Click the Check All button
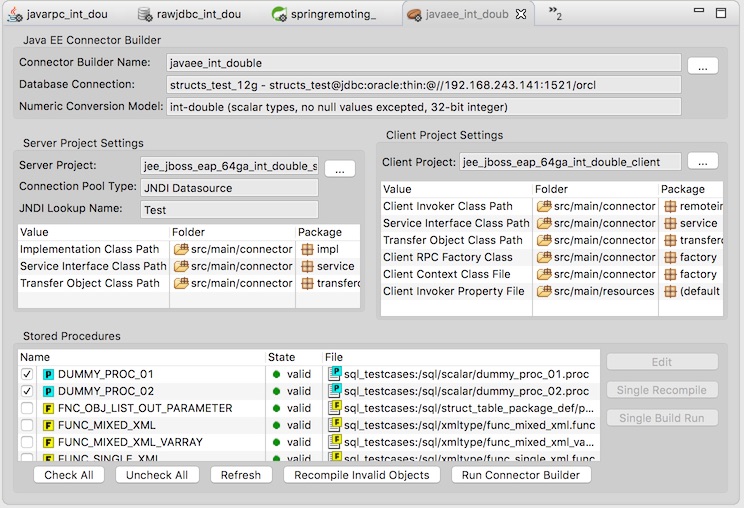 [x=69, y=475]
